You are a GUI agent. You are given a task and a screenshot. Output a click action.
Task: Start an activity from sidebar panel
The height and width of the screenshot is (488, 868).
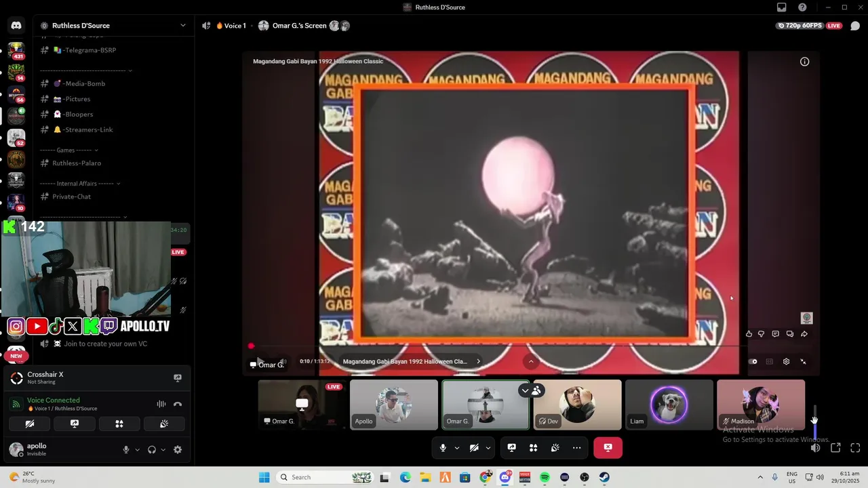(x=119, y=424)
